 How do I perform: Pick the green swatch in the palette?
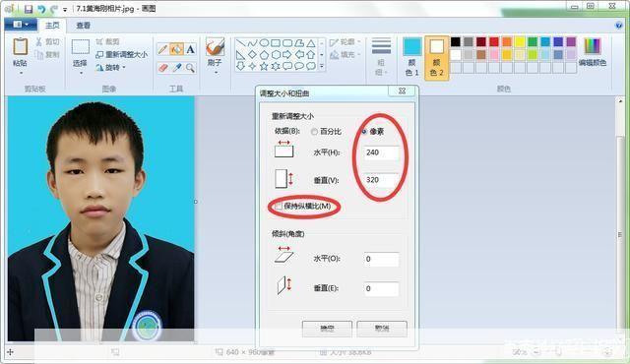(x=533, y=41)
